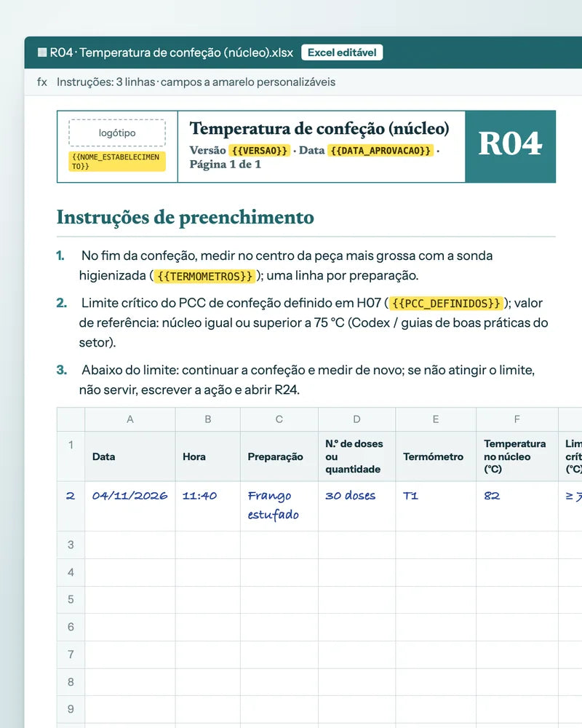Click the temperature cell '82'
The width and height of the screenshot is (582, 728).
pyautogui.click(x=517, y=506)
